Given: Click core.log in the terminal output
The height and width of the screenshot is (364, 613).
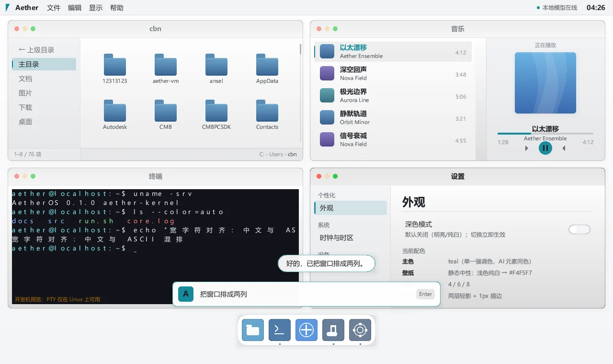Looking at the screenshot, I should coord(151,221).
